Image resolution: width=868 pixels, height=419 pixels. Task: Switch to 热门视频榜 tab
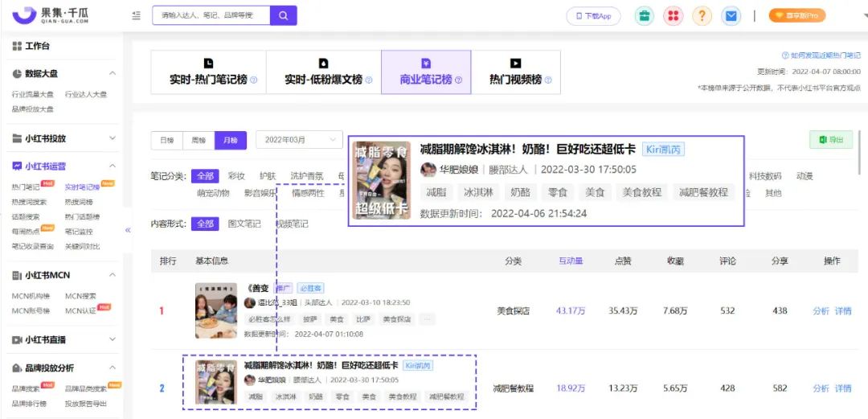(515, 72)
